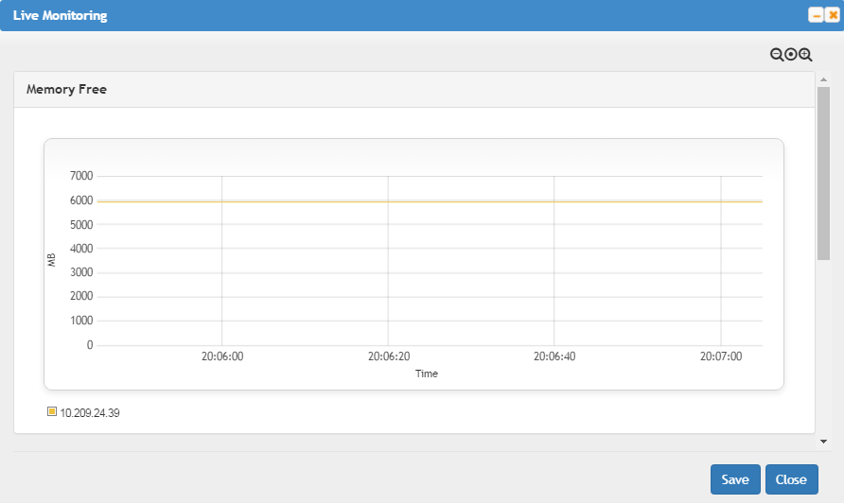844x504 pixels.
Task: Click the zoom out magnifier icon
Action: pos(777,56)
